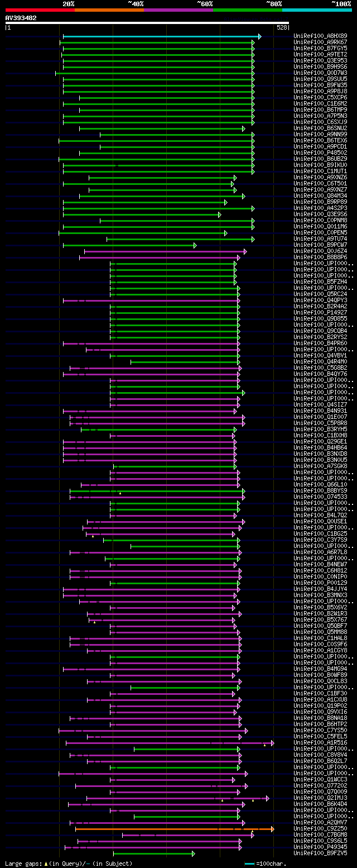Select the UniRef100_A9NN99 label
The width and height of the screenshot is (357, 868).
tap(320, 135)
